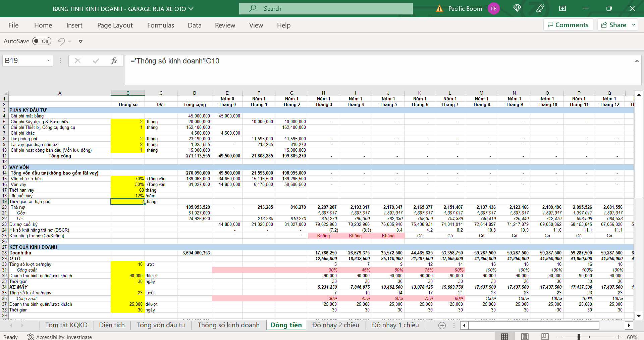644x340 pixels.
Task: Click in the Search box
Action: point(326,9)
